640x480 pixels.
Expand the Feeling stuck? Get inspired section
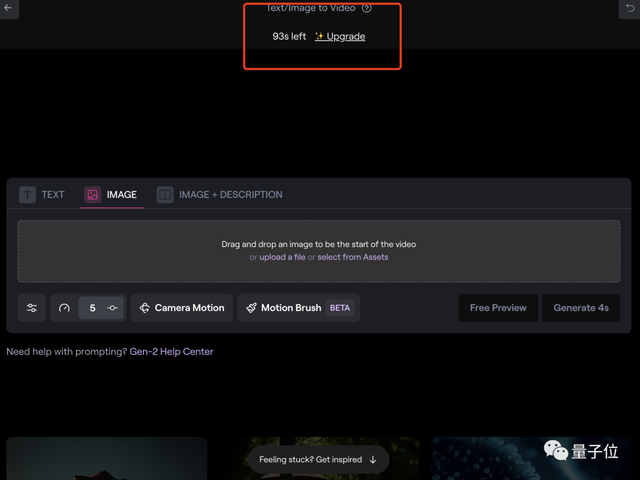(318, 460)
